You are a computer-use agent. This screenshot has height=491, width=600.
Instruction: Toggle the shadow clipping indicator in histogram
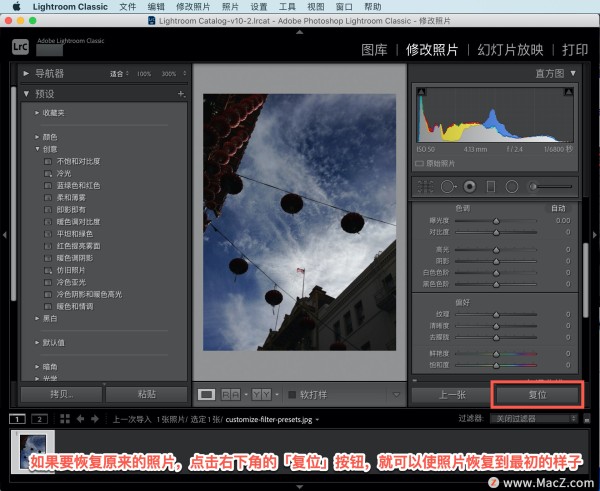tap(421, 93)
